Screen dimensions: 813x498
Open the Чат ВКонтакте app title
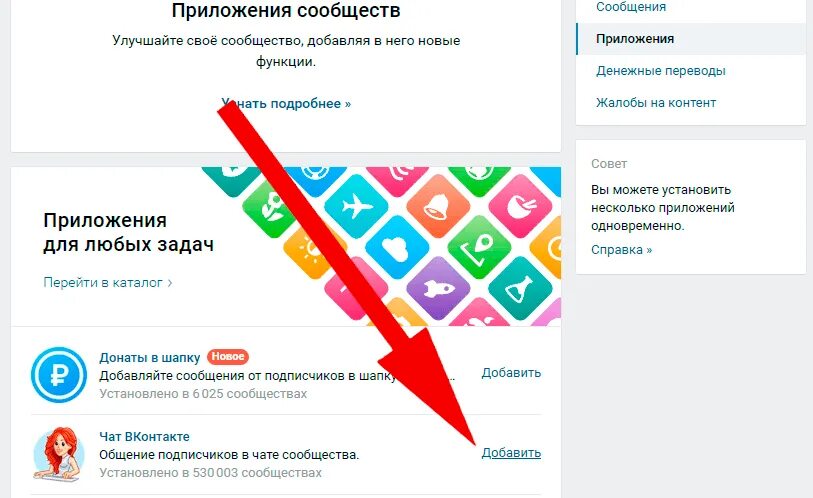144,436
